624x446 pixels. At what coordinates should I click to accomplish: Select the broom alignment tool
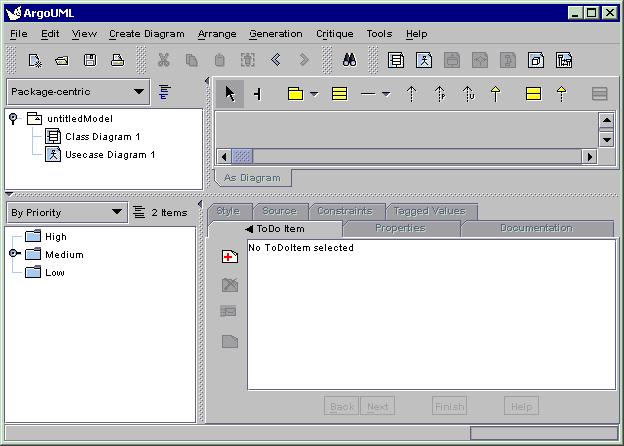[257, 94]
